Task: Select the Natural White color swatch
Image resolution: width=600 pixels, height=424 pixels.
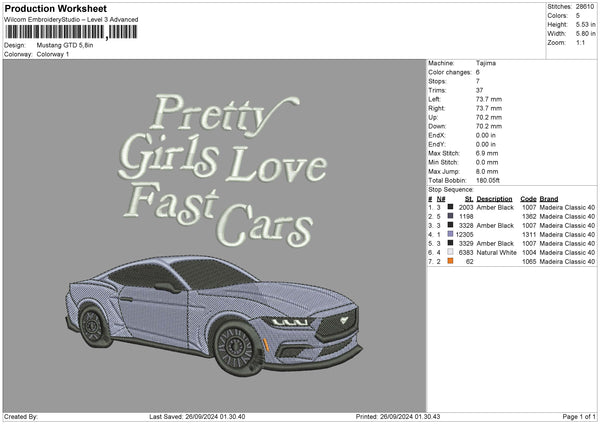Action: 450,252
